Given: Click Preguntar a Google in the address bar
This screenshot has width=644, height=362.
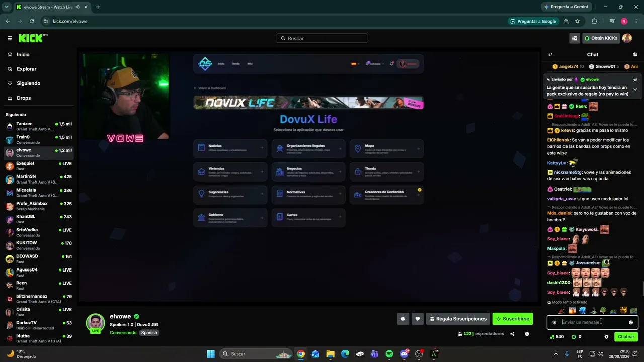Looking at the screenshot, I should [533, 21].
